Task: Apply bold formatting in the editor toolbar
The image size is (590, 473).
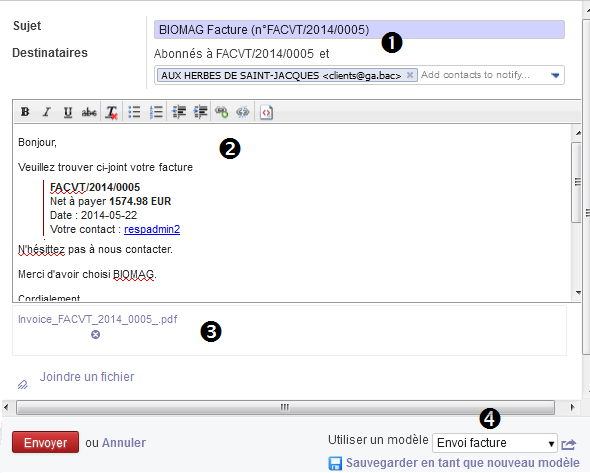Action: pos(25,112)
